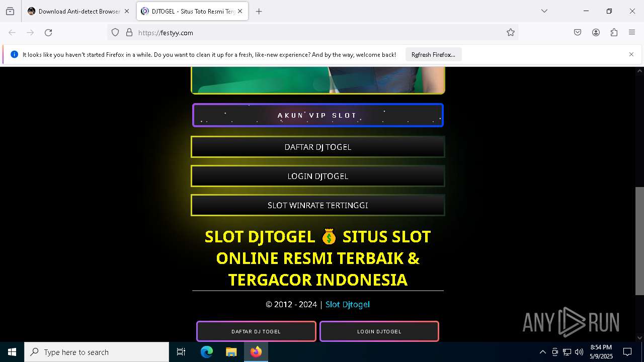The width and height of the screenshot is (644, 362).
Task: Open network status tray icon
Action: click(x=567, y=352)
